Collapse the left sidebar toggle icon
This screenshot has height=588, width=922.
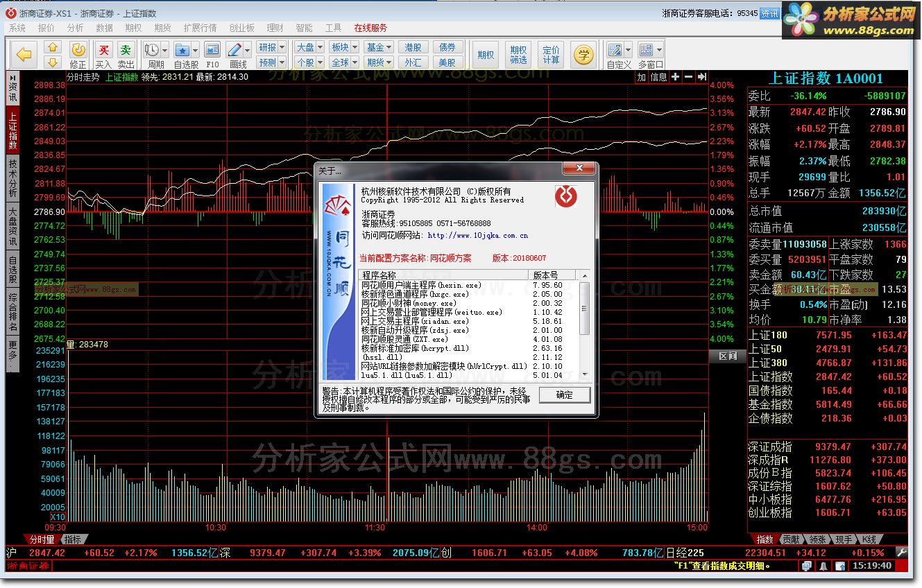tap(12, 77)
